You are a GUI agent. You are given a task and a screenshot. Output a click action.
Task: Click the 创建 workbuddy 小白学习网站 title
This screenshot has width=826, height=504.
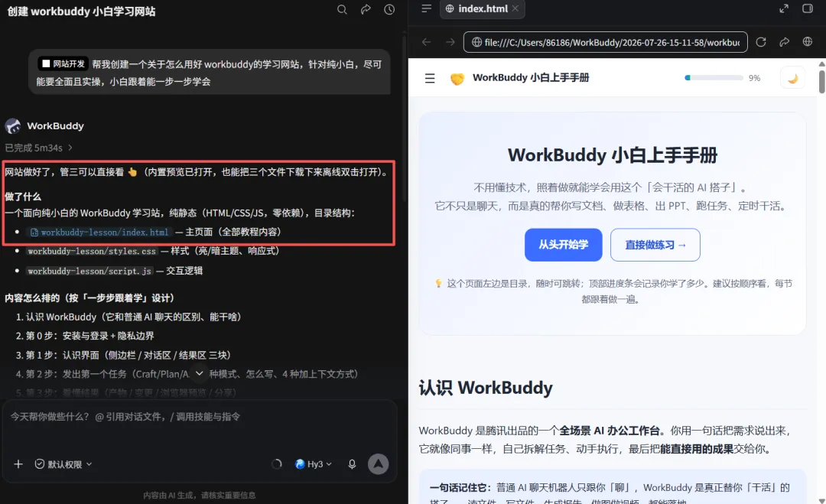(81, 11)
